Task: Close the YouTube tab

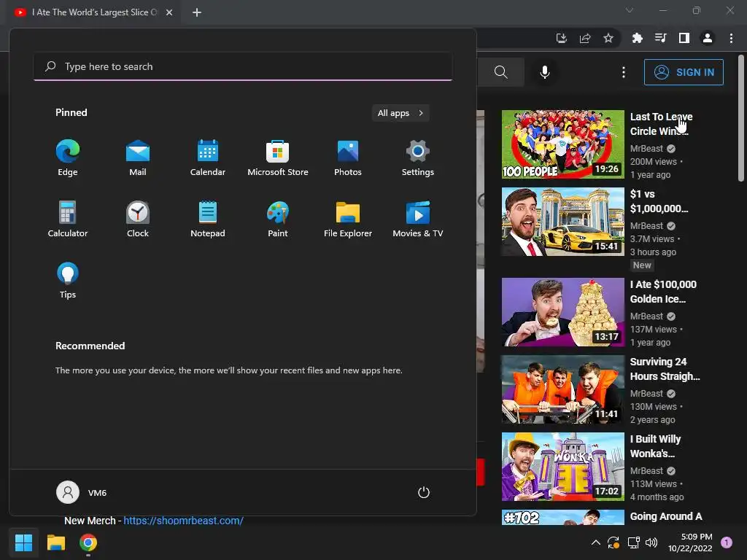Action: pos(169,12)
